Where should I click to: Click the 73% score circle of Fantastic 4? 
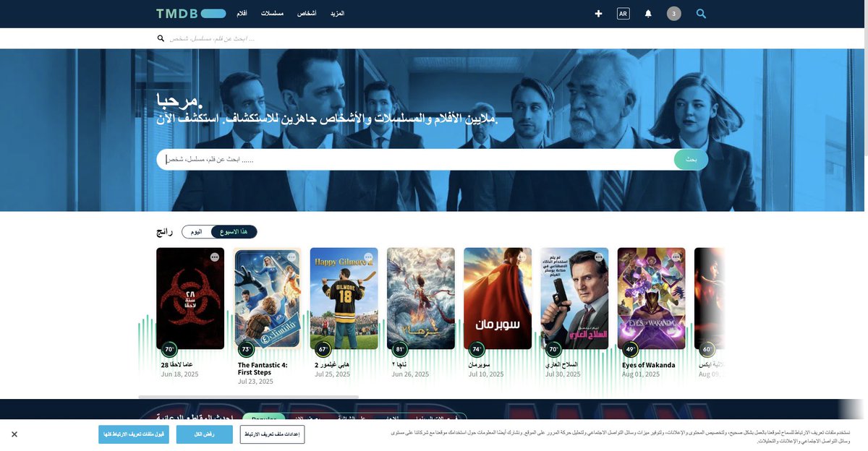pyautogui.click(x=246, y=349)
